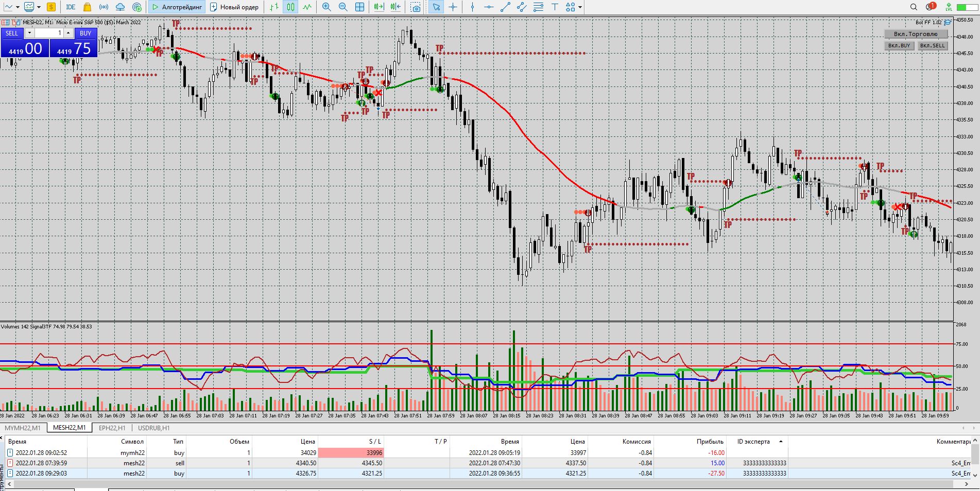The width and height of the screenshot is (980, 491).
Task: Tile chart windows with the grid icon
Action: click(x=360, y=7)
